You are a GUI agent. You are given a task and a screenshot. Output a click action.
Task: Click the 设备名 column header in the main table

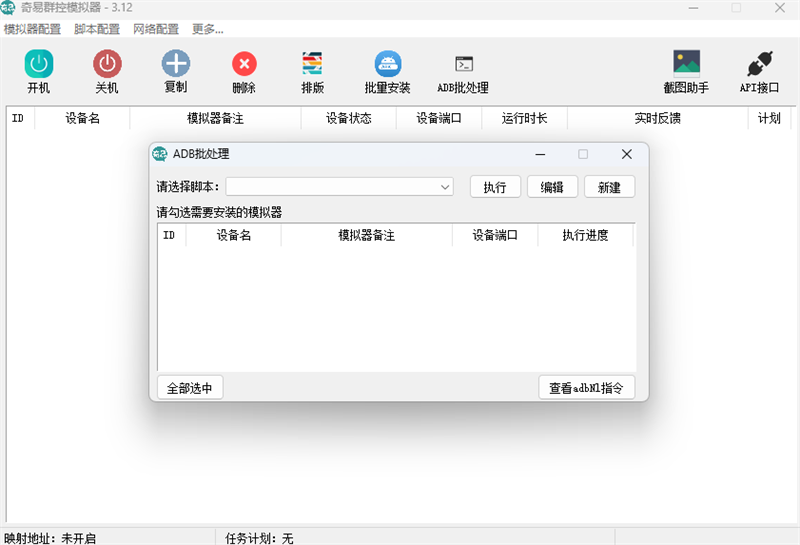click(x=82, y=118)
